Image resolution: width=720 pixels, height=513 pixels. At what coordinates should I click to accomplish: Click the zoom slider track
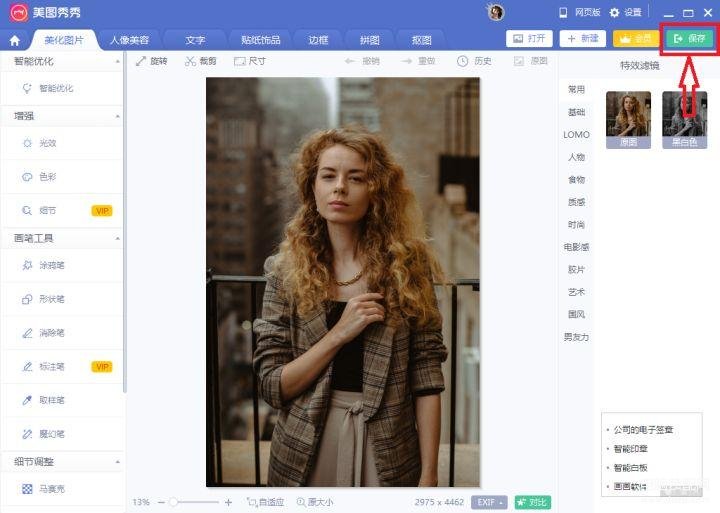click(198, 502)
